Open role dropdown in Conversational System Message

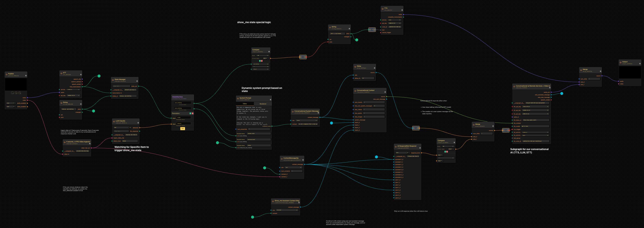(x=307, y=121)
